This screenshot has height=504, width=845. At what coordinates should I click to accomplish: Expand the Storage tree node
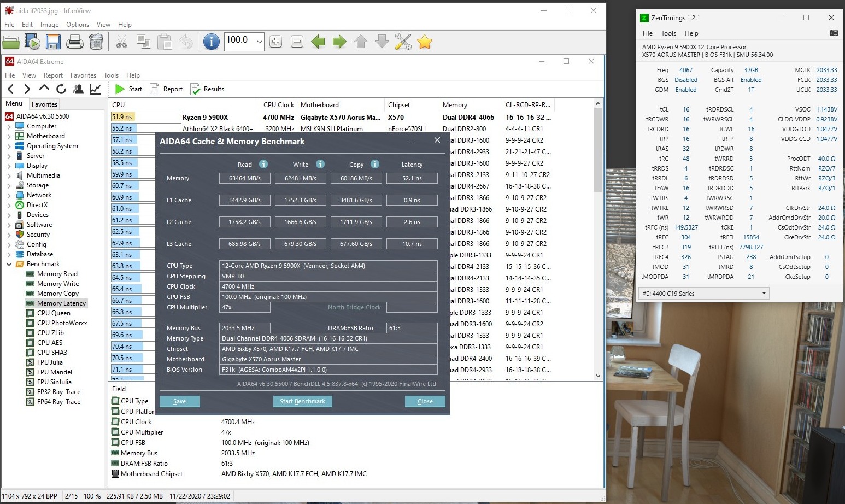point(9,185)
